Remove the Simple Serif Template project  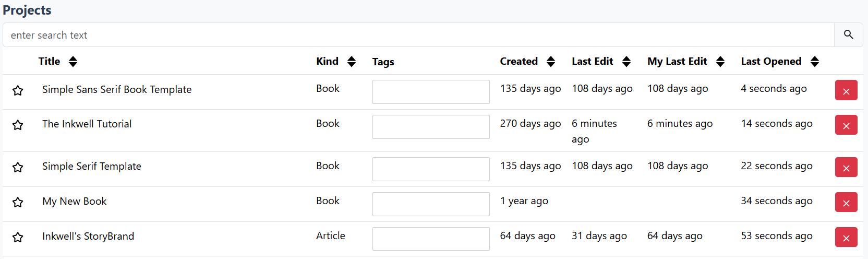pos(846,168)
